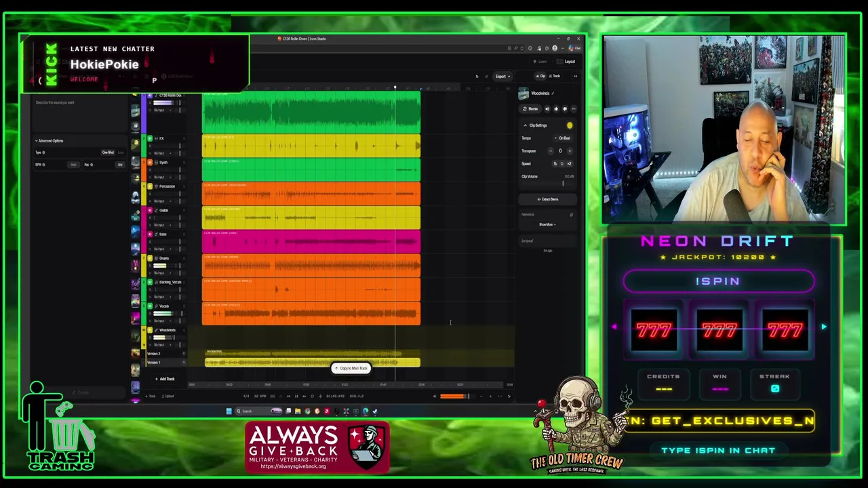Preview the clip with the speaker icon
The width and height of the screenshot is (868, 488).
[547, 108]
